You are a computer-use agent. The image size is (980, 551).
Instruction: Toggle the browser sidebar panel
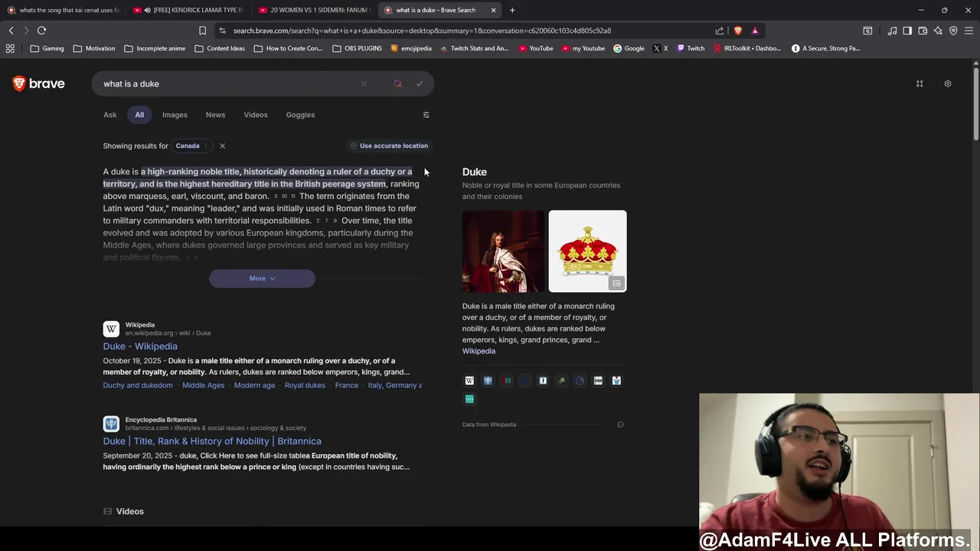[x=907, y=31]
